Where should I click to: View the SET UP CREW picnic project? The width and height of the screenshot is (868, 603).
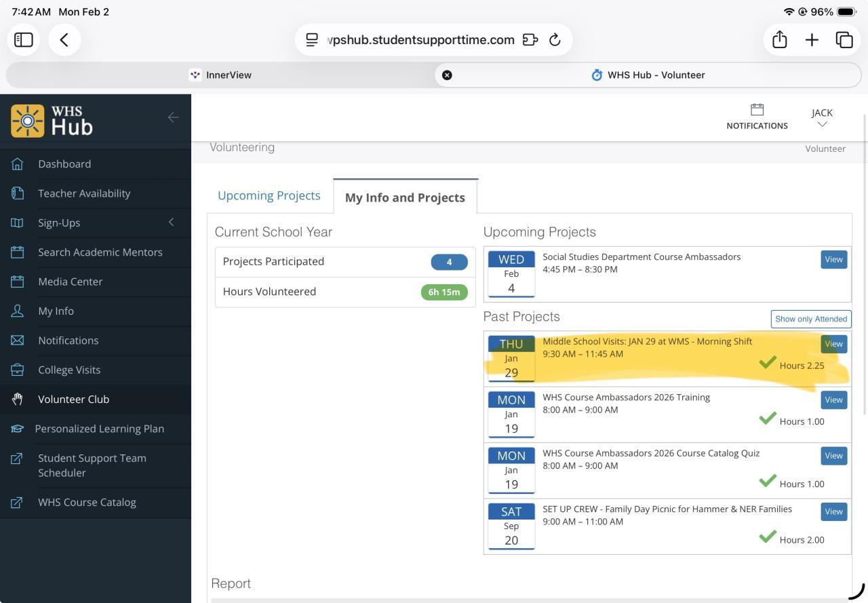click(x=833, y=512)
